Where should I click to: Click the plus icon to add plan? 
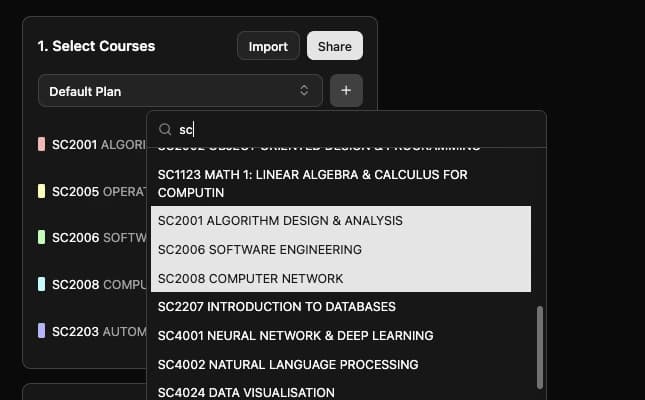pyautogui.click(x=346, y=91)
